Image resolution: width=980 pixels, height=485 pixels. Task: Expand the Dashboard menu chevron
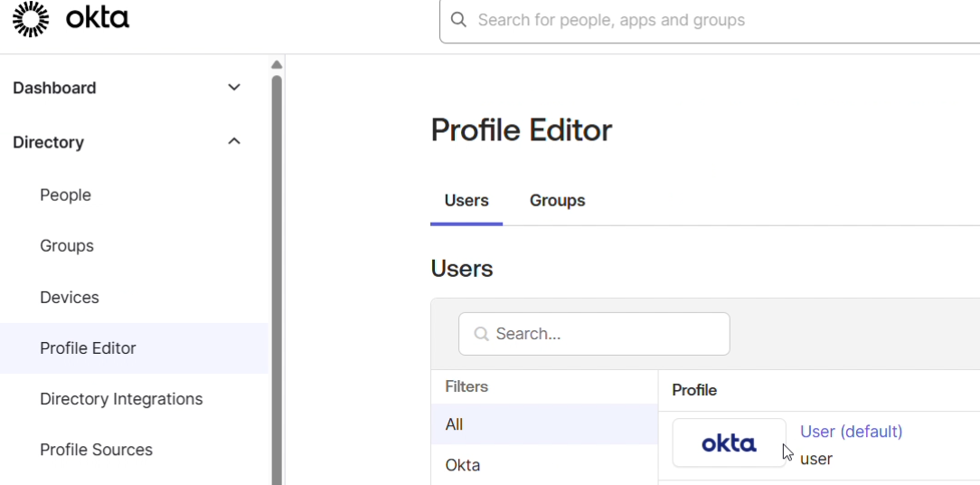pyautogui.click(x=234, y=88)
